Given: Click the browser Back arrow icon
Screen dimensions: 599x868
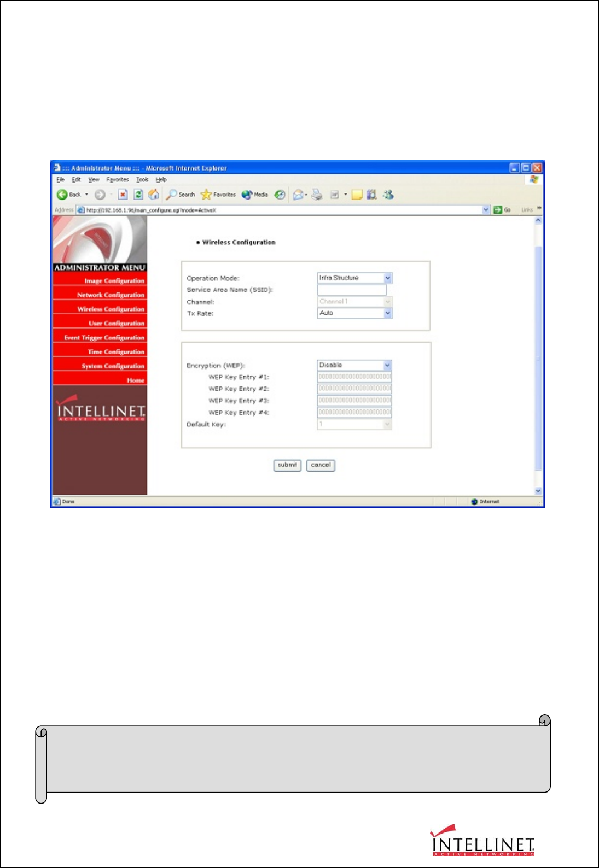Looking at the screenshot, I should click(x=62, y=195).
